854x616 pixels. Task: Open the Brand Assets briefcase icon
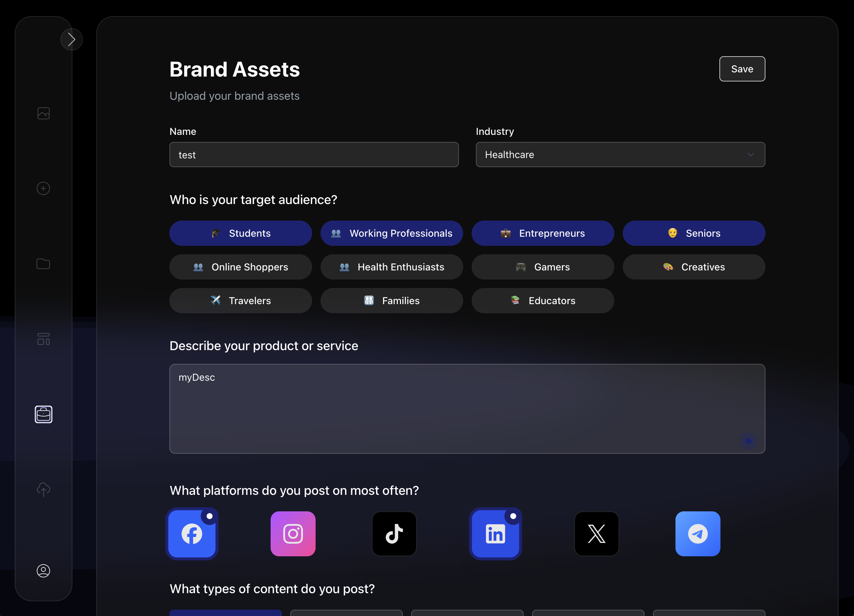pyautogui.click(x=44, y=414)
